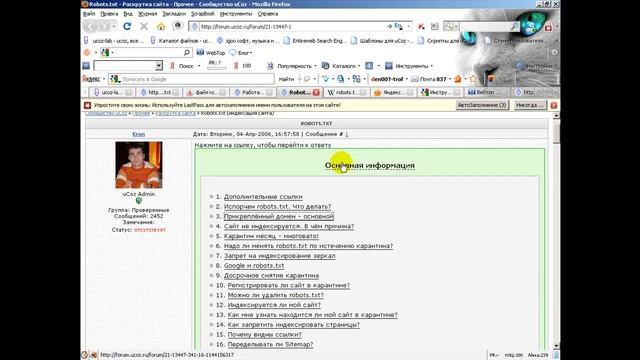Viewport: 640px width, 360px height.
Task: Open the Популярность dropdown
Action: tap(291, 66)
